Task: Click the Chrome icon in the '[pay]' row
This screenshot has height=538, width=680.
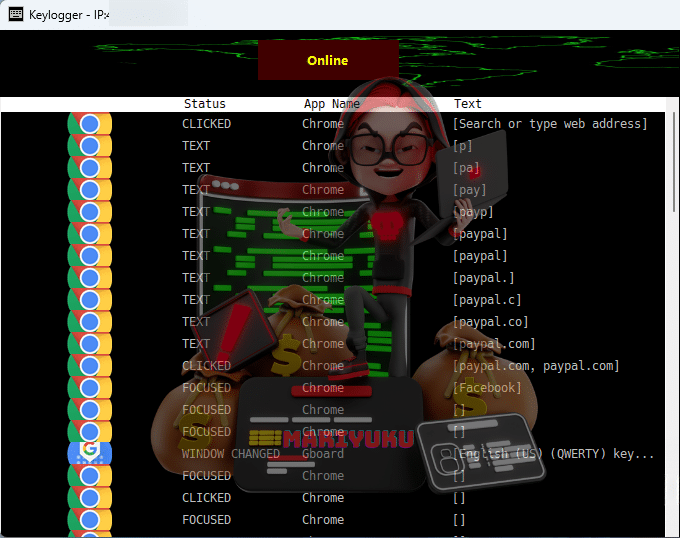Action: 89,190
